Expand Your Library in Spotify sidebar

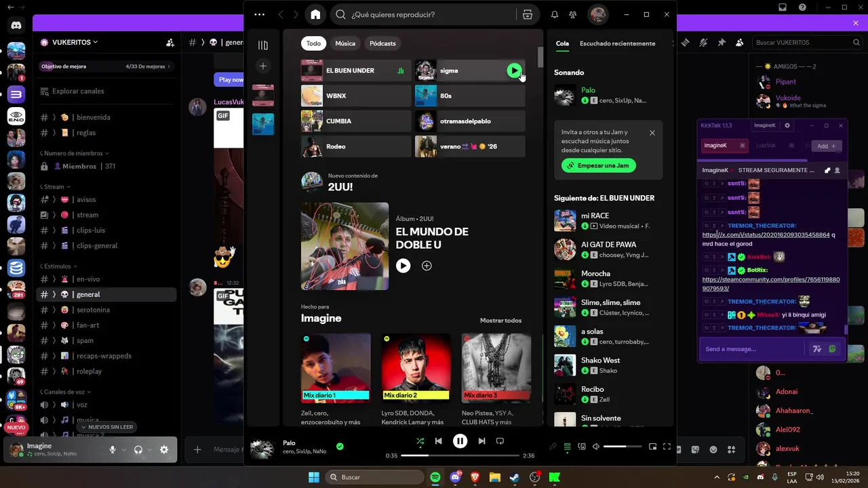point(263,45)
